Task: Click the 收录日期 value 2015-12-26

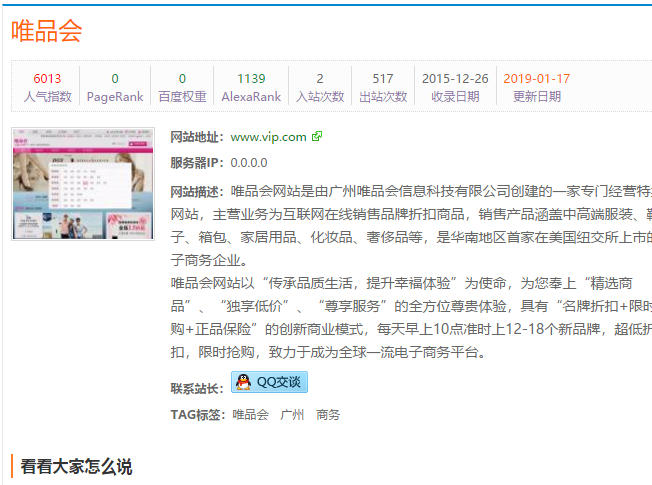Action: click(x=455, y=79)
